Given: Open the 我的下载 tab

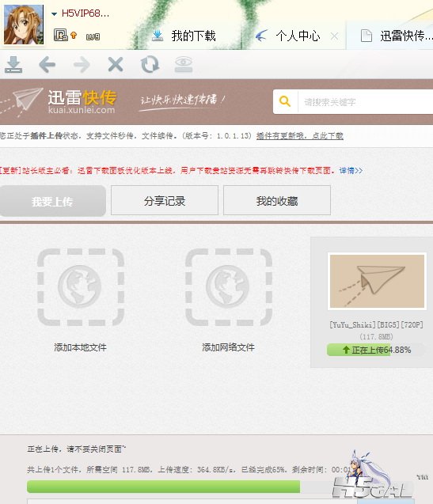Looking at the screenshot, I should [x=184, y=36].
